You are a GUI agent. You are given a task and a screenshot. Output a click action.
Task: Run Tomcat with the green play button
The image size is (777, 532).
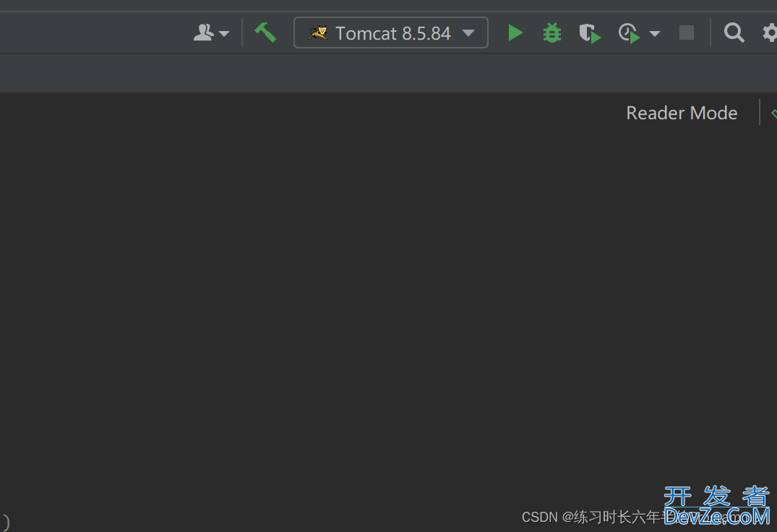point(515,33)
